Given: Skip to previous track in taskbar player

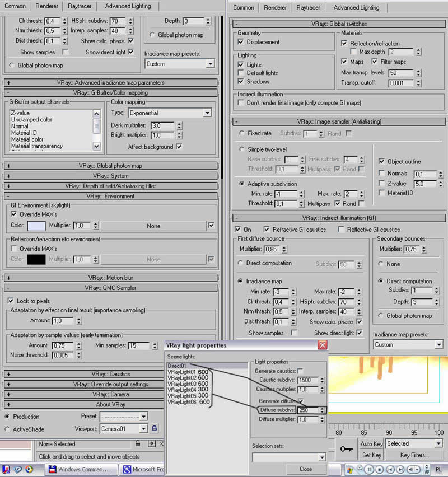Looking at the screenshot, I should 390,469.
